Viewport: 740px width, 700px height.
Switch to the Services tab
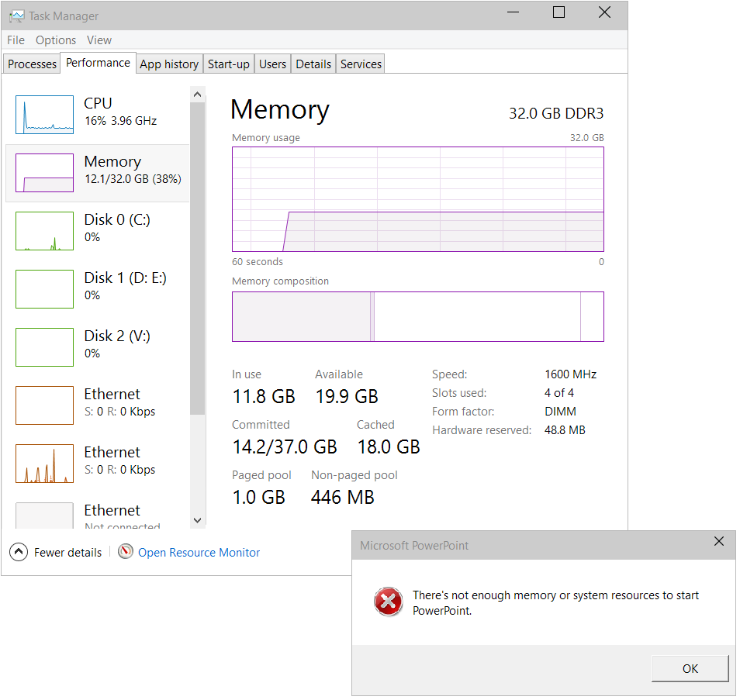tap(360, 64)
